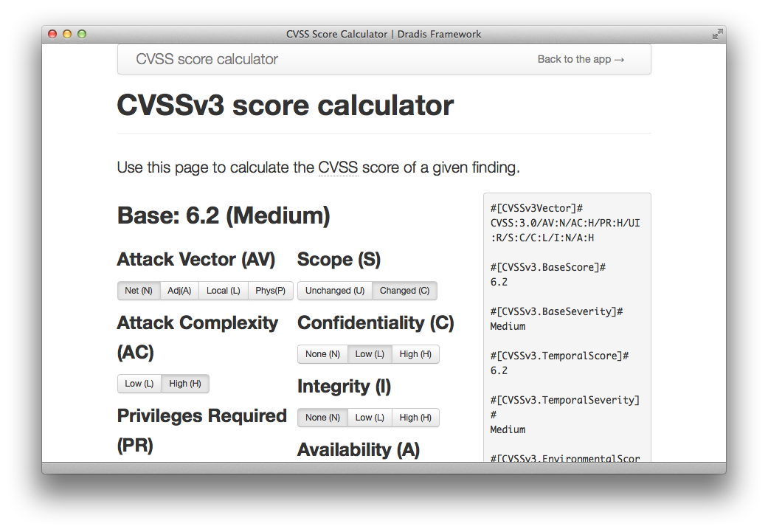The height and width of the screenshot is (532, 768).
Task: Select Adj(A) attack vector option
Action: coord(179,290)
